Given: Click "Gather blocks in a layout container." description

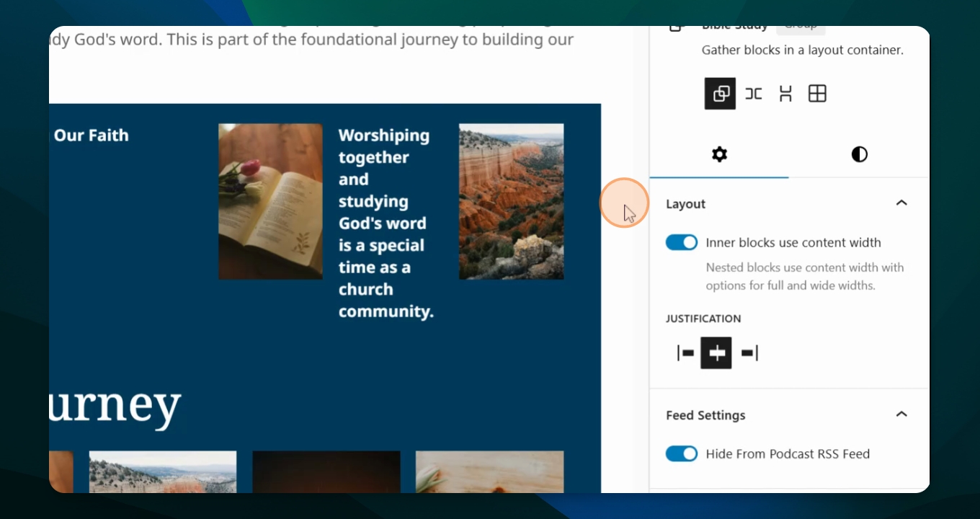Looking at the screenshot, I should (x=803, y=50).
